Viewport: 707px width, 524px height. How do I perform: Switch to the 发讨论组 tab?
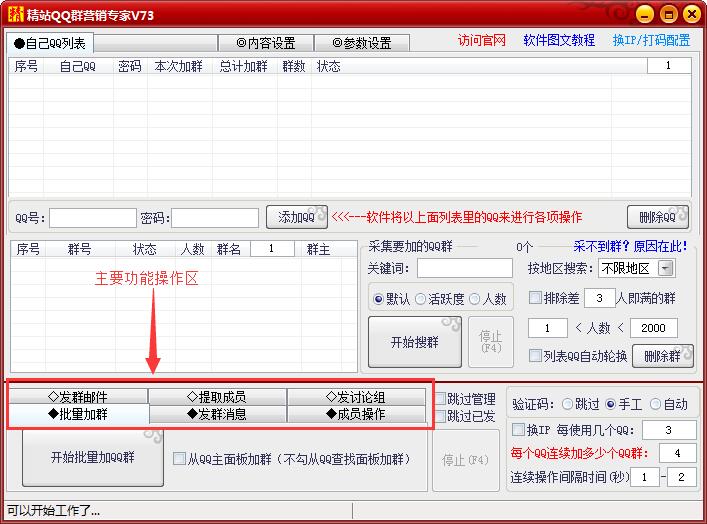coord(356,397)
